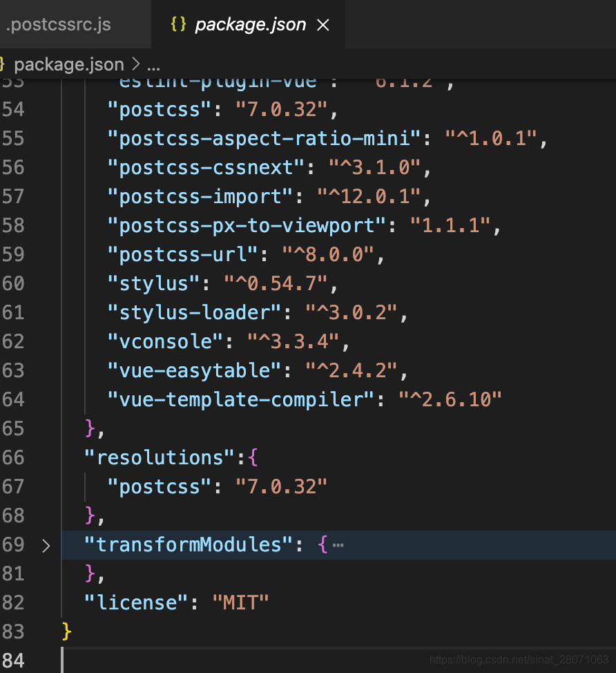Click the "^8.0.0" version value
This screenshot has height=673, width=616.
pyautogui.click(x=328, y=254)
